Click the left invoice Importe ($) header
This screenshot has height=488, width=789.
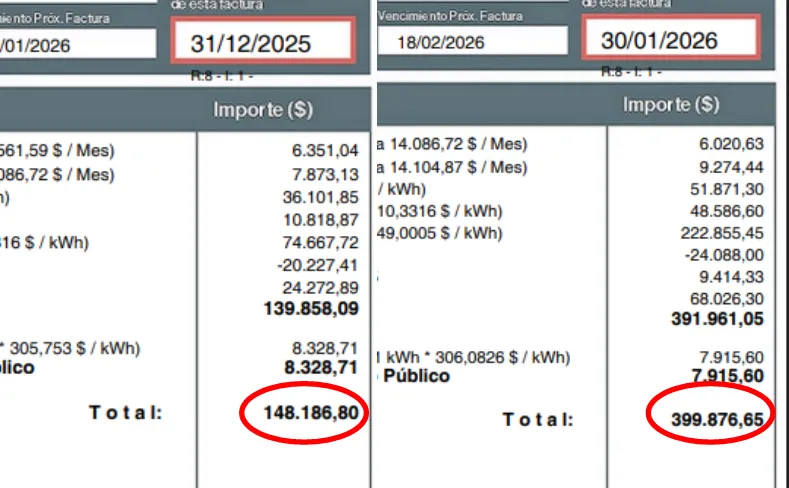[262, 110]
